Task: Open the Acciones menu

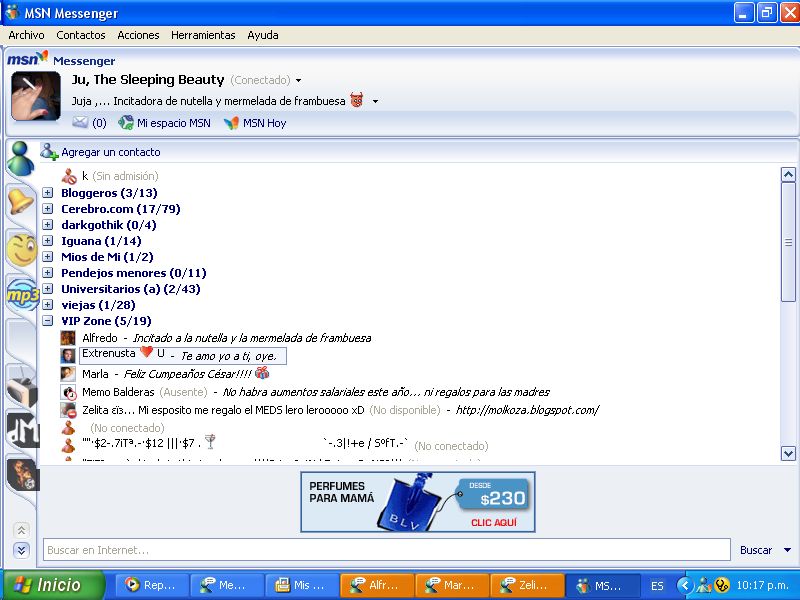Action: point(138,35)
